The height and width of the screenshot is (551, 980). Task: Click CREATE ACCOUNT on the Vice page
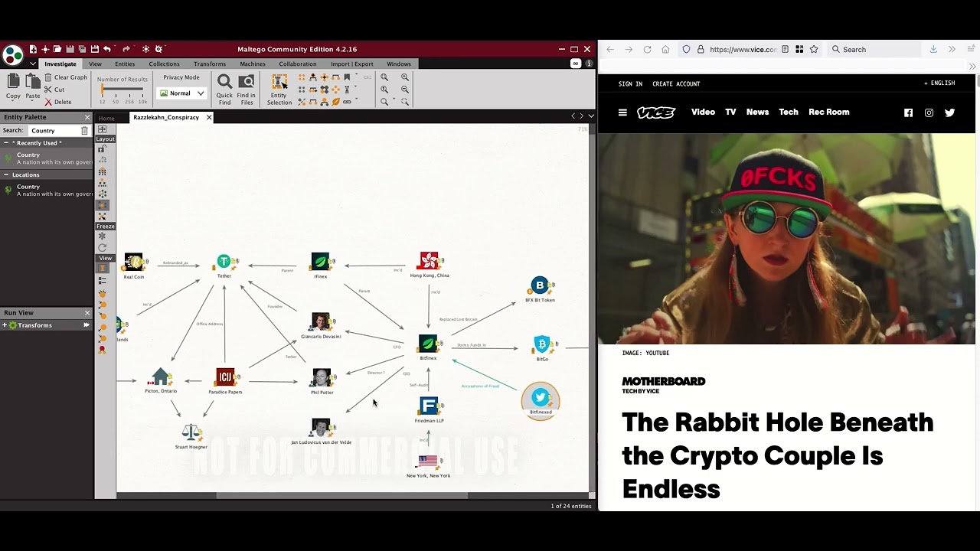click(x=676, y=84)
